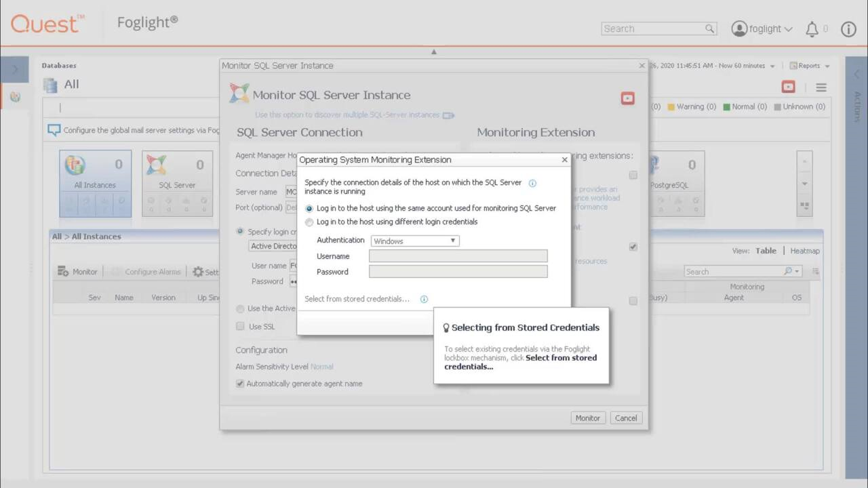Click the Password field in OS extension dialog
This screenshot has width=868, height=488.
(458, 272)
